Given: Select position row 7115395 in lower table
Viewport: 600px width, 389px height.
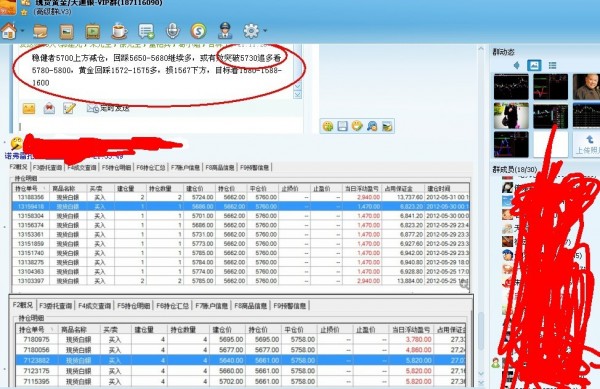Looking at the screenshot, I should click(241, 381).
